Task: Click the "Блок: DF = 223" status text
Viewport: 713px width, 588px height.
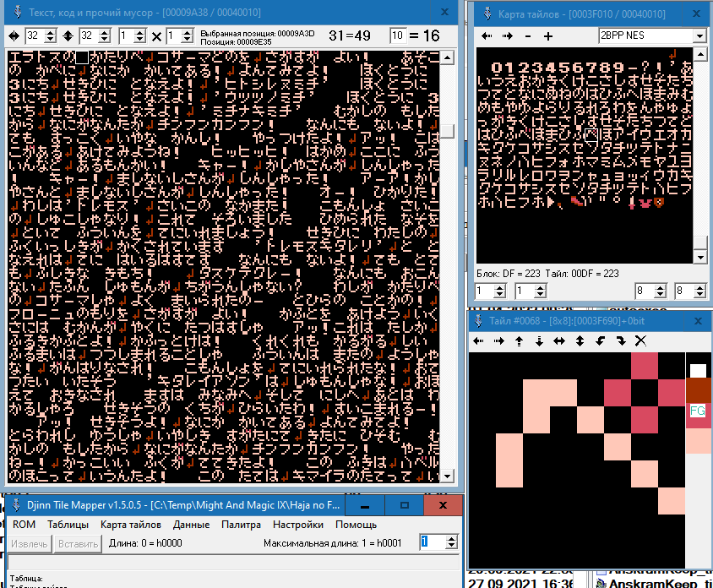Action: [509, 274]
